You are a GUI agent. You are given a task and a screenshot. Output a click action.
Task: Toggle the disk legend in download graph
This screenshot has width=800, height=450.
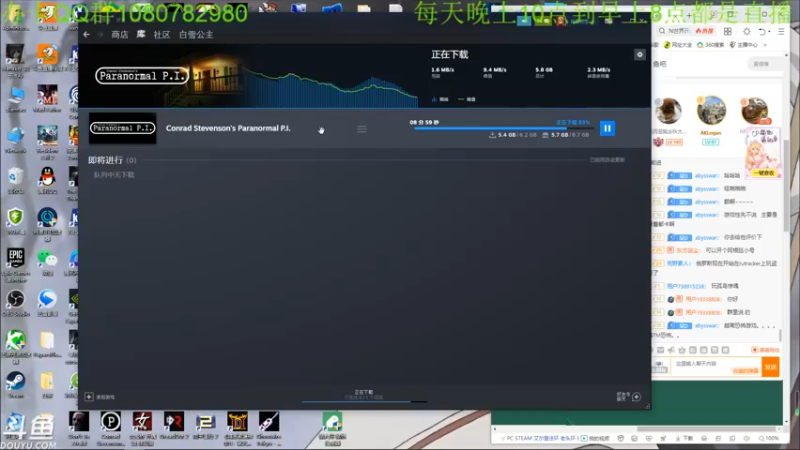pos(467,99)
